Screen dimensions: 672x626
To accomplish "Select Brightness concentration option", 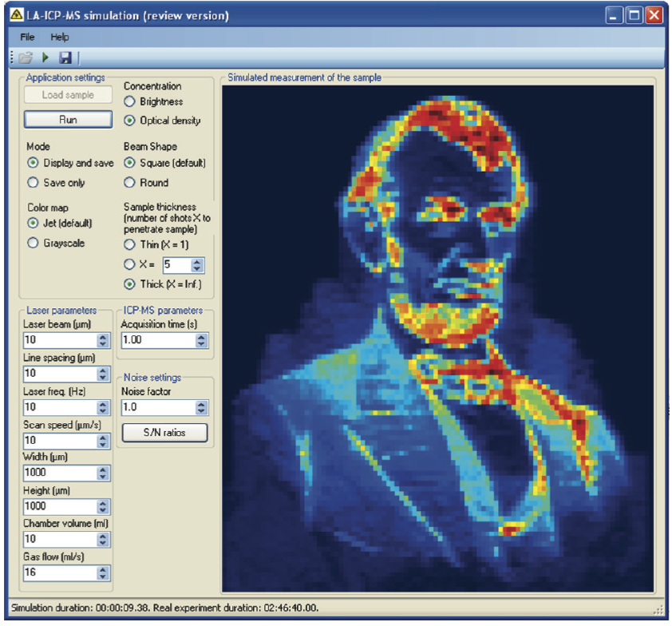I will pyautogui.click(x=129, y=101).
